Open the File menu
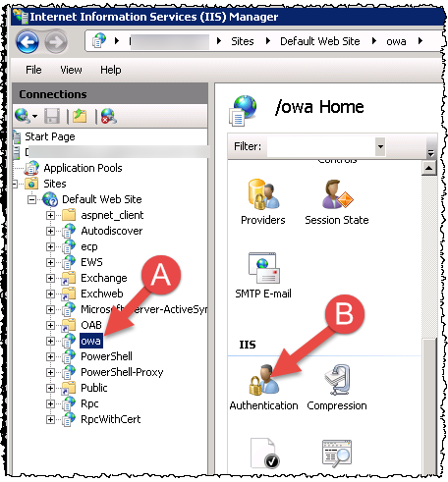448x482 pixels. tap(33, 70)
